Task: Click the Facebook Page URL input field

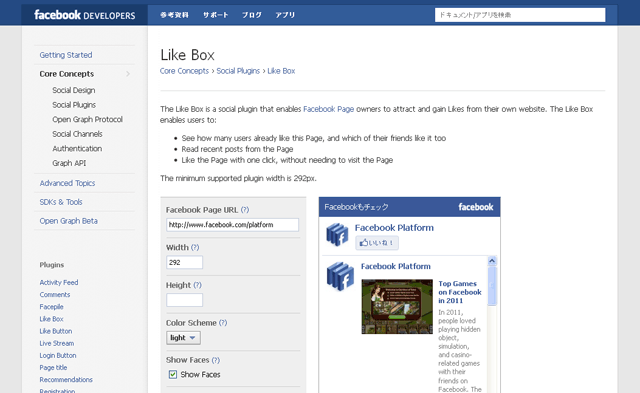Action: tap(232, 225)
